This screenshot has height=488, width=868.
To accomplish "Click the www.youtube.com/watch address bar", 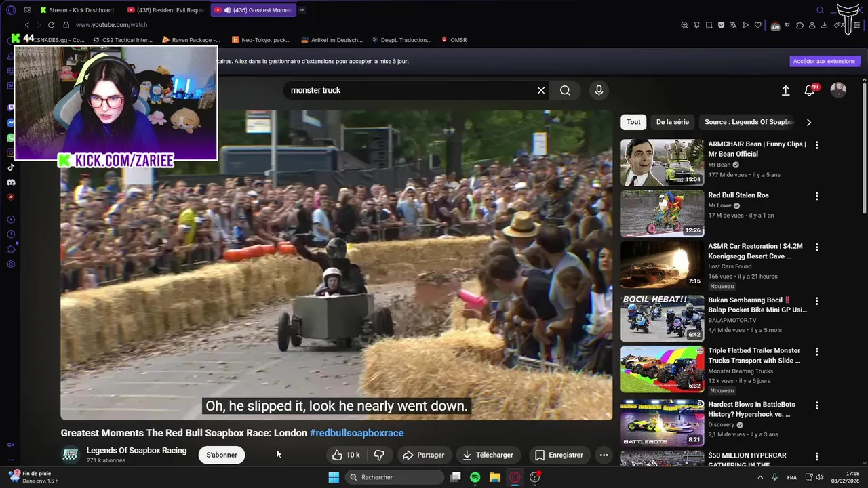I will tap(111, 25).
